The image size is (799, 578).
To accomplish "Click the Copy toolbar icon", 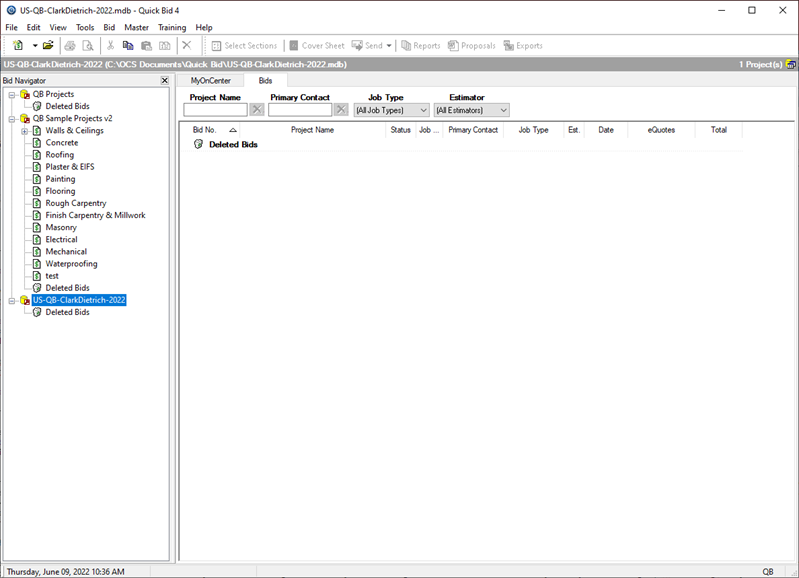I will tap(128, 46).
